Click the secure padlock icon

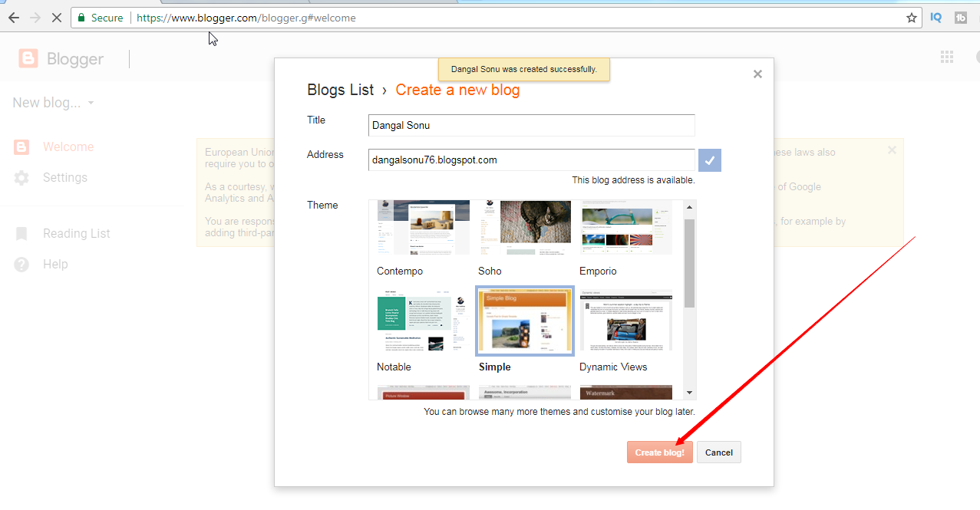point(81,18)
